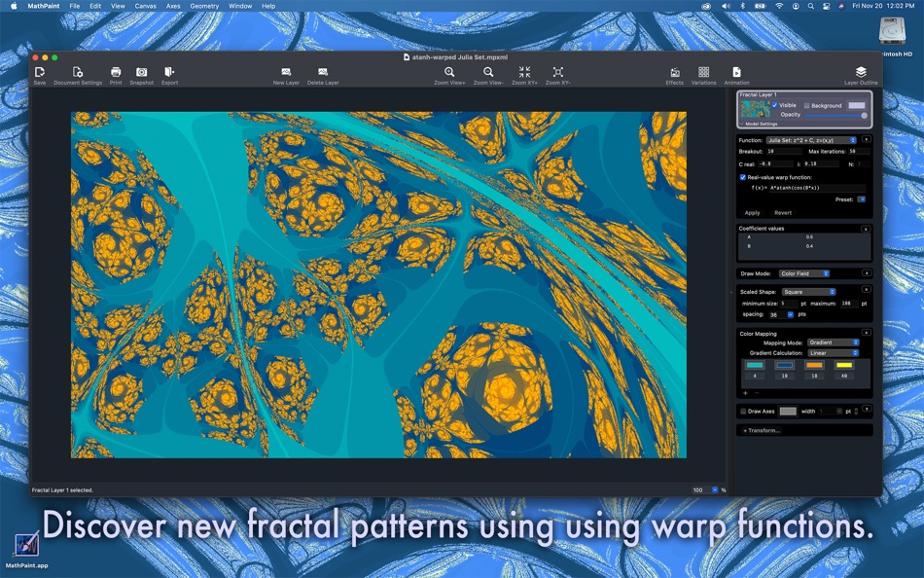This screenshot has width=924, height=578.
Task: Click the Apply button
Action: click(x=753, y=213)
